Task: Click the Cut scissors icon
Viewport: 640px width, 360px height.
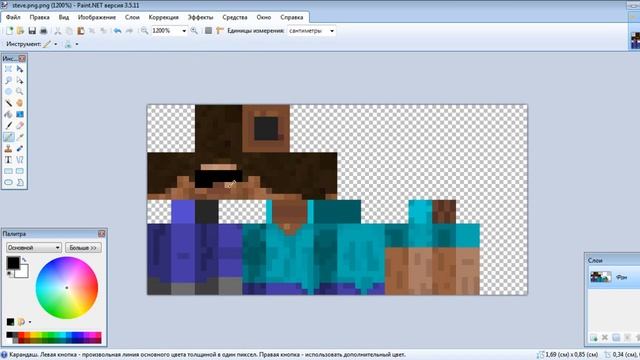Action: [58, 31]
